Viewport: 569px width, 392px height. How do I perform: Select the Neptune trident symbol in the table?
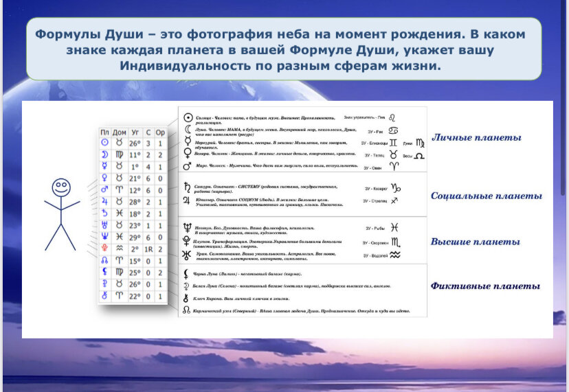click(x=104, y=237)
